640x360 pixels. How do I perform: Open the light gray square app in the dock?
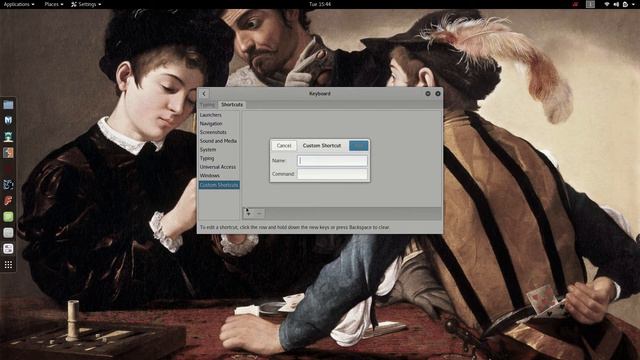tap(8, 233)
